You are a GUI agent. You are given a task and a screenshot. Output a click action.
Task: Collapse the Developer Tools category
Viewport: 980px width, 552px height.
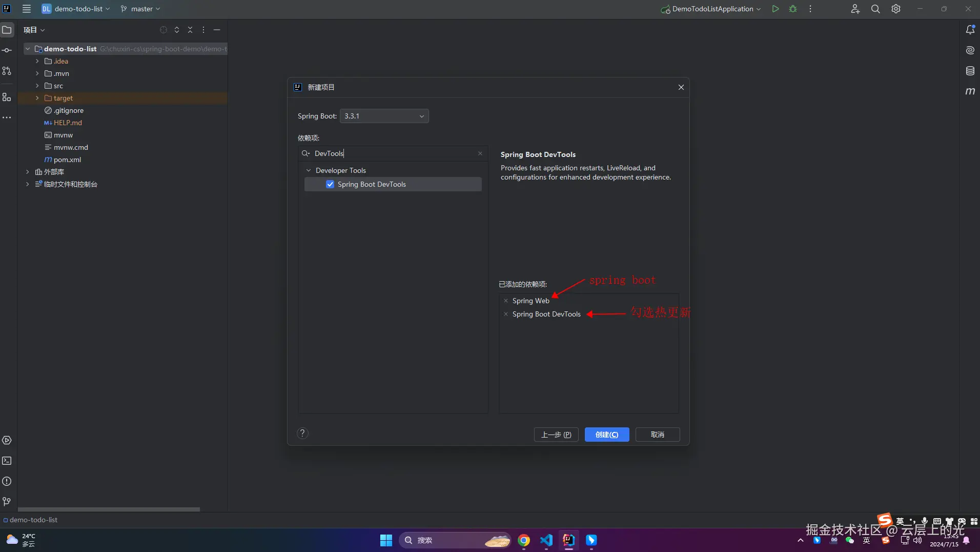309,170
